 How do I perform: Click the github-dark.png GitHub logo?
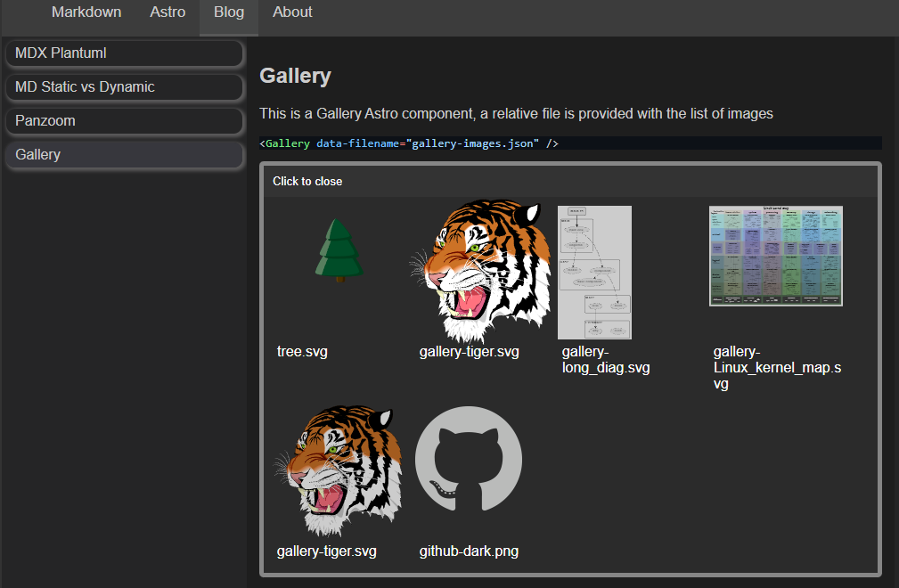point(468,459)
